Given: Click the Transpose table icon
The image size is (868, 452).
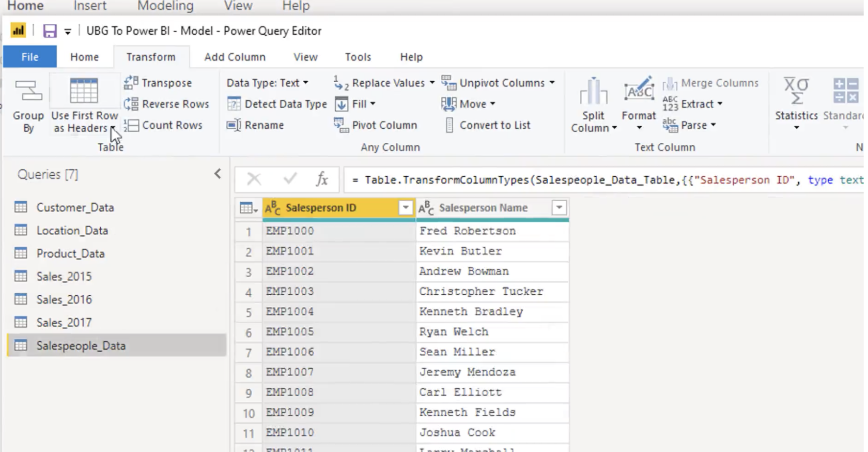Looking at the screenshot, I should [131, 82].
